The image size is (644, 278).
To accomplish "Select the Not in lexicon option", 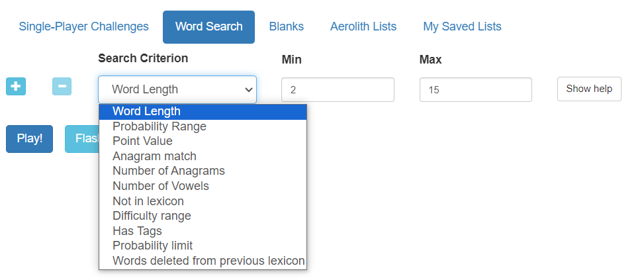I will tap(148, 201).
